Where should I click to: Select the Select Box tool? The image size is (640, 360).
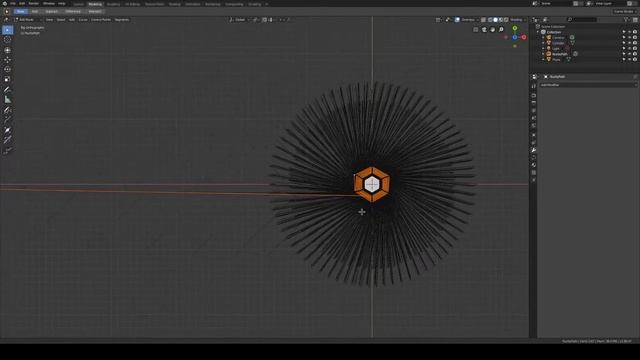coord(7,30)
